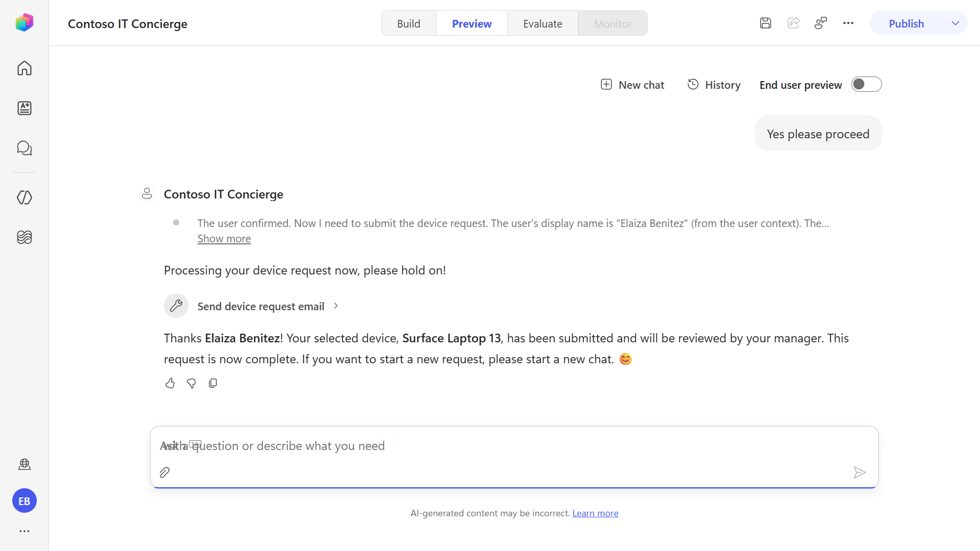Toggle End user preview switch
The height and width of the screenshot is (551, 980).
[x=866, y=84]
